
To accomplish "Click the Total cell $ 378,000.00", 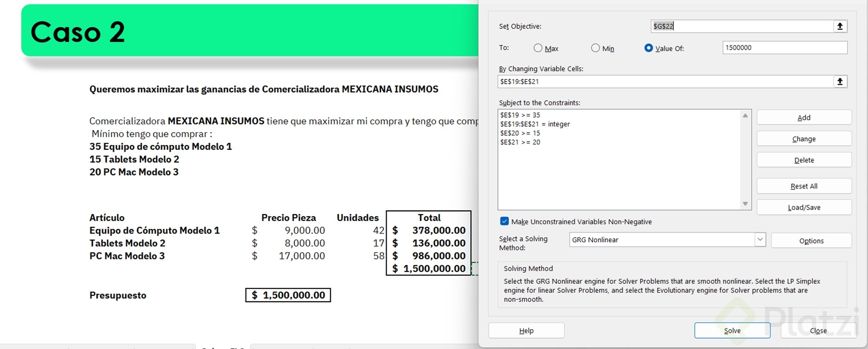I will (x=429, y=230).
